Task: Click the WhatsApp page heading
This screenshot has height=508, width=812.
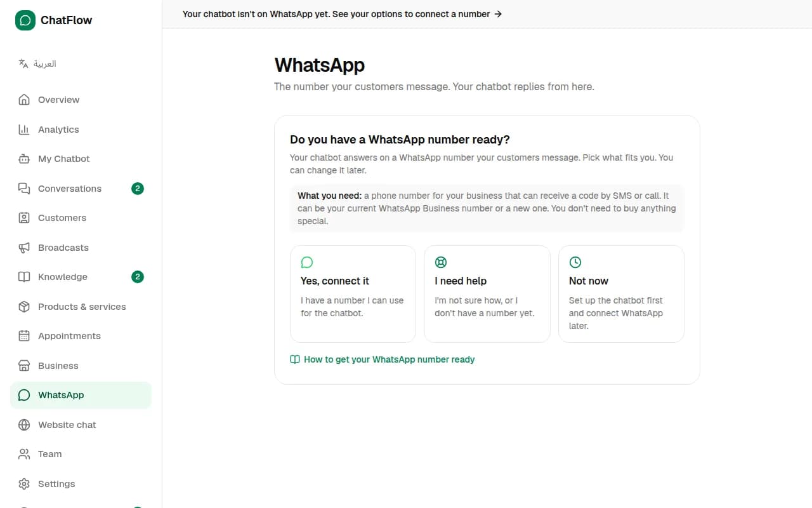Action: click(x=320, y=65)
